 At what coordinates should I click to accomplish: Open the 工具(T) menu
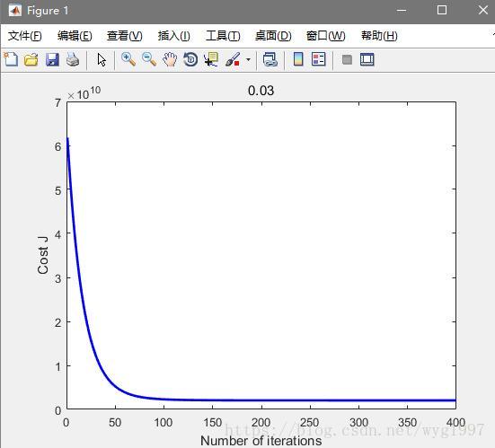click(223, 36)
